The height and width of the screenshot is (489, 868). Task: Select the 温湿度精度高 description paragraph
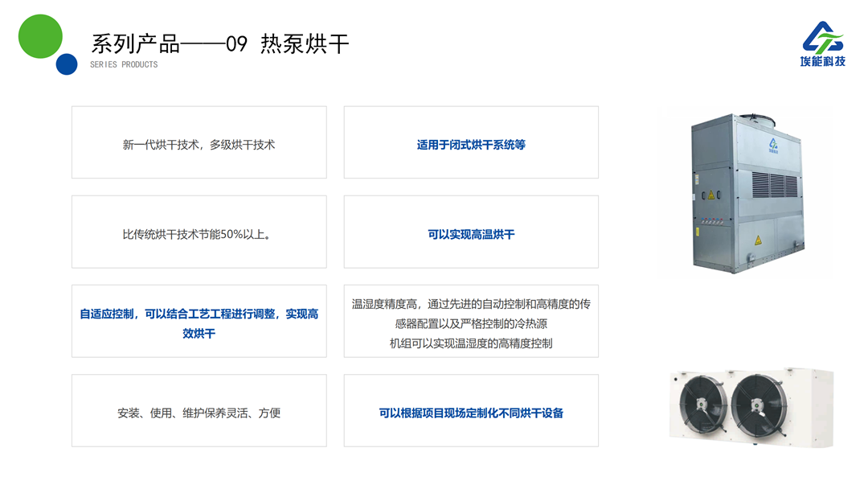pos(471,323)
